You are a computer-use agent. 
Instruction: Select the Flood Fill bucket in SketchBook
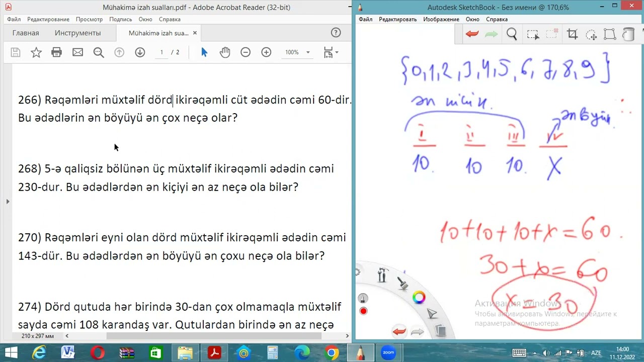pyautogui.click(x=628, y=34)
